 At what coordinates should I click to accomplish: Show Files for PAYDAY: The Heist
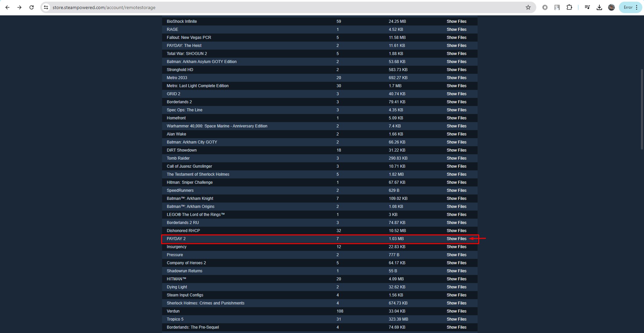click(x=456, y=46)
